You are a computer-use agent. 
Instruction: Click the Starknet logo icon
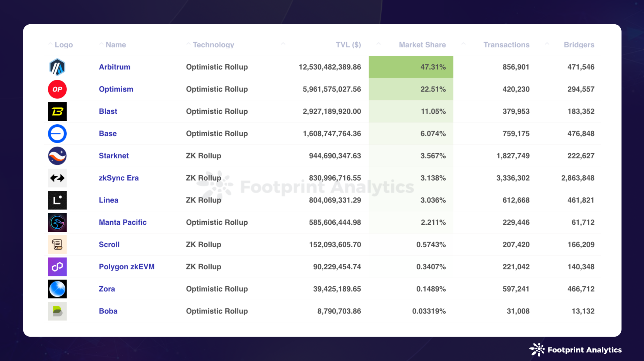[57, 156]
